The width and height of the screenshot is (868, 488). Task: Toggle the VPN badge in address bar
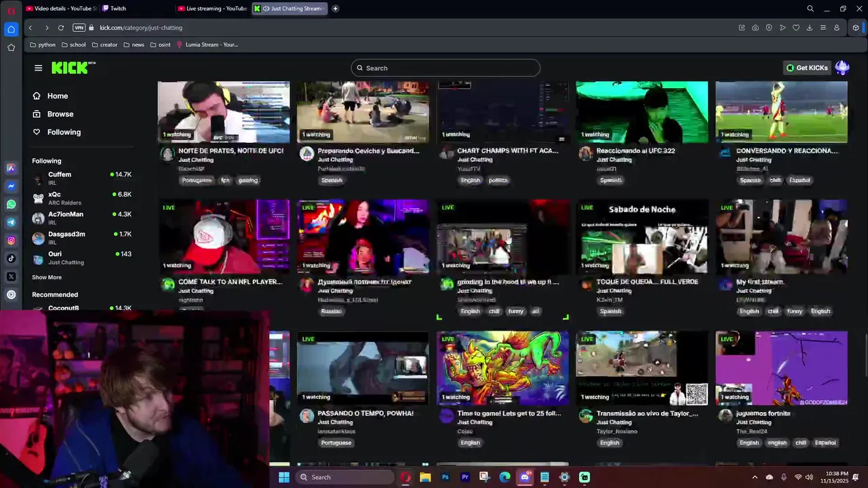coord(79,28)
